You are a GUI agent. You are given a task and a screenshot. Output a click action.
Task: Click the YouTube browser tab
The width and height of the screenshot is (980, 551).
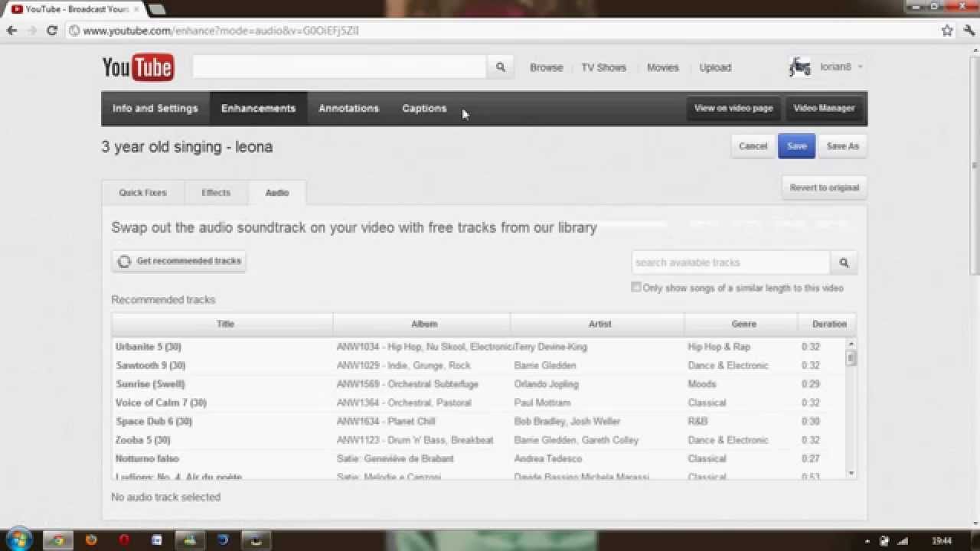pos(74,9)
